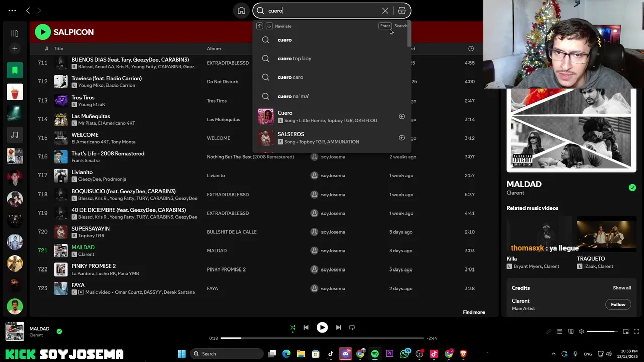Navigate back with left arrow

point(28,11)
